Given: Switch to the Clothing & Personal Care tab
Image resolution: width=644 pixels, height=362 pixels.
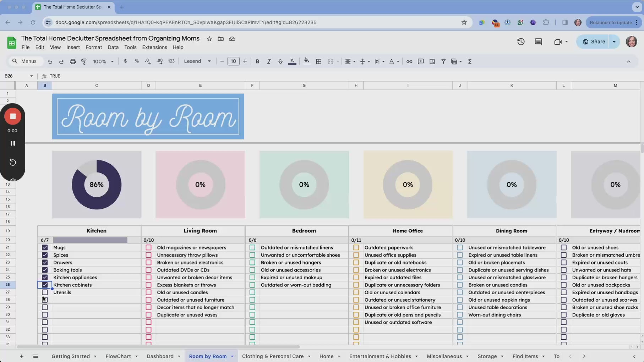Looking at the screenshot, I should pyautogui.click(x=273, y=356).
